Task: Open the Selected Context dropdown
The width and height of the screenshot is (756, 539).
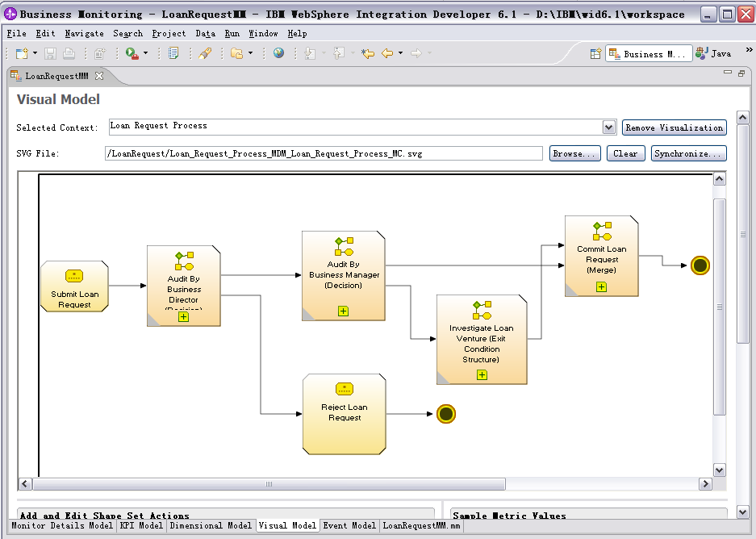Action: click(609, 127)
